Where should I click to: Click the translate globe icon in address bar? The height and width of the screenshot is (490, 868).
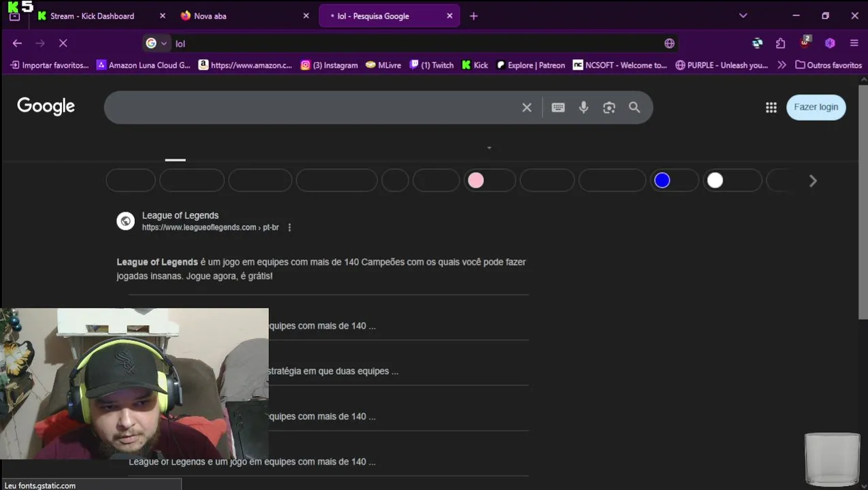coord(669,43)
